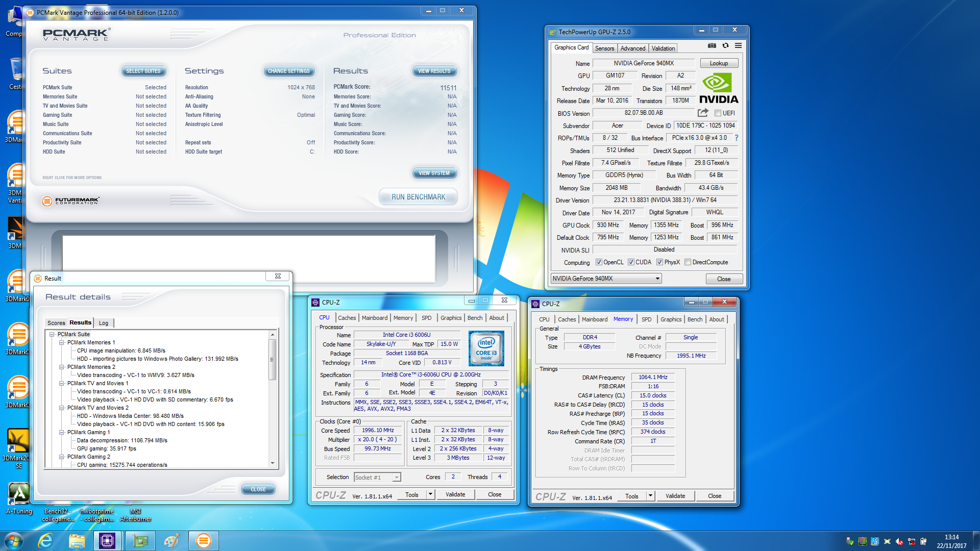Click the SELECT SUITES button
The image size is (980, 551).
point(143,71)
